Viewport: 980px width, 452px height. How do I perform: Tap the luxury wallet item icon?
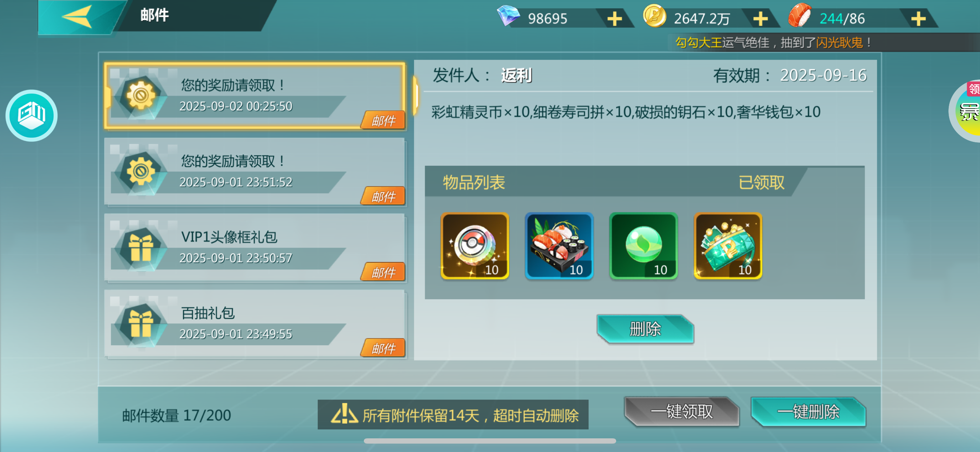click(x=728, y=246)
